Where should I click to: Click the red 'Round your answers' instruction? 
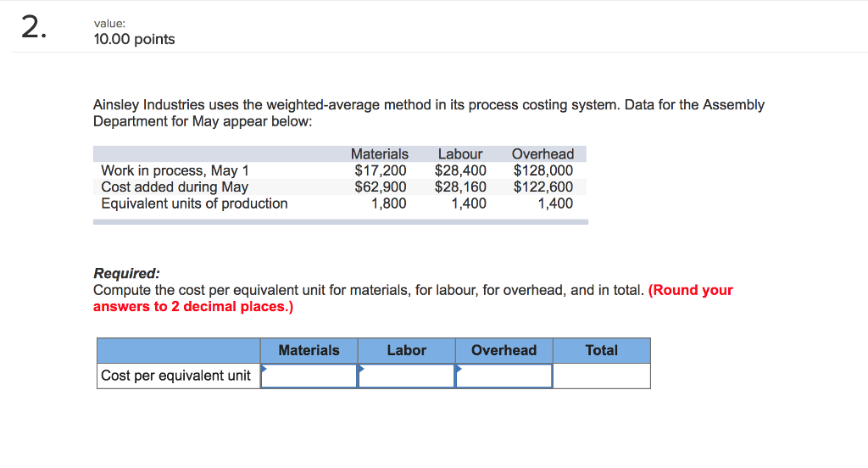tap(413, 298)
